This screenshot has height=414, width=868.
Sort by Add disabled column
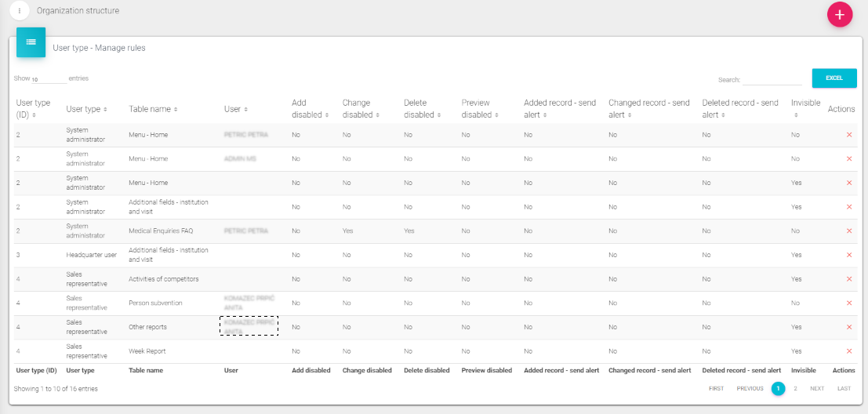[x=307, y=109]
